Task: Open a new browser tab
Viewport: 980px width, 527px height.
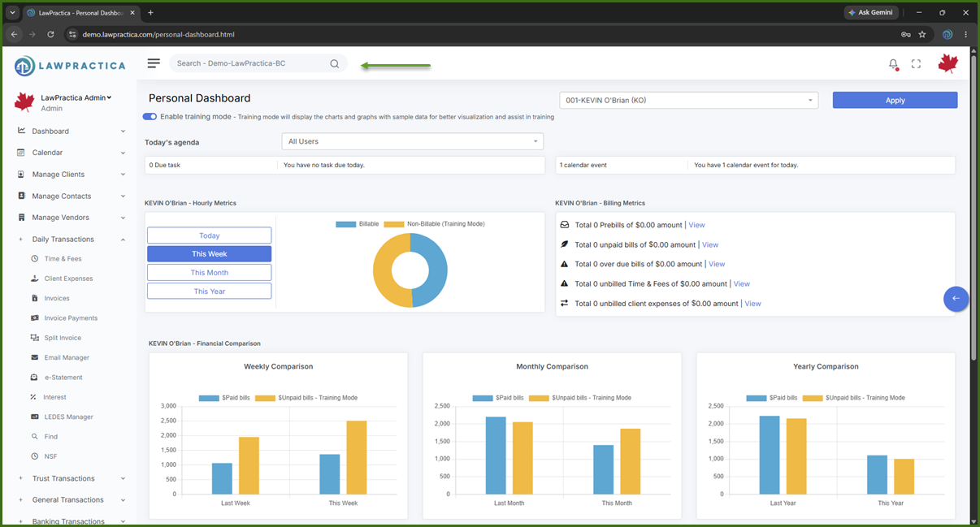Action: click(x=150, y=12)
